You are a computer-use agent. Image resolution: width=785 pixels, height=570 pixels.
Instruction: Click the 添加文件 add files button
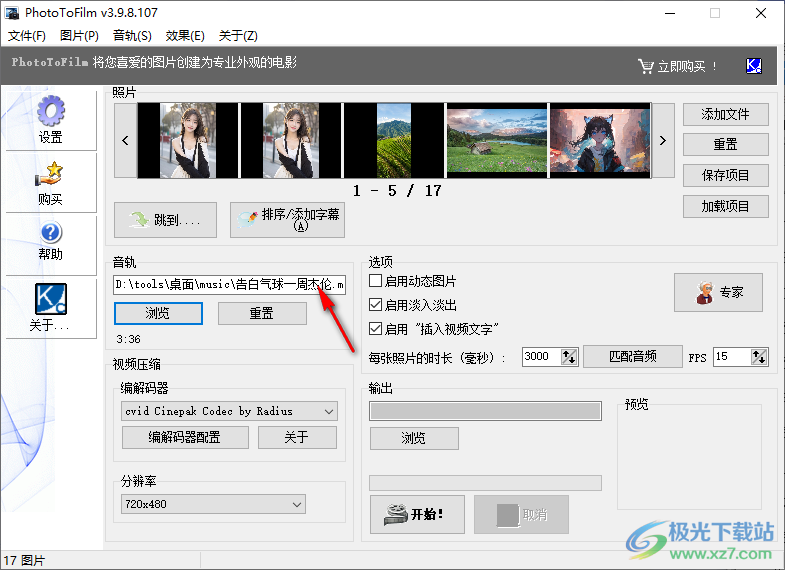coord(725,115)
